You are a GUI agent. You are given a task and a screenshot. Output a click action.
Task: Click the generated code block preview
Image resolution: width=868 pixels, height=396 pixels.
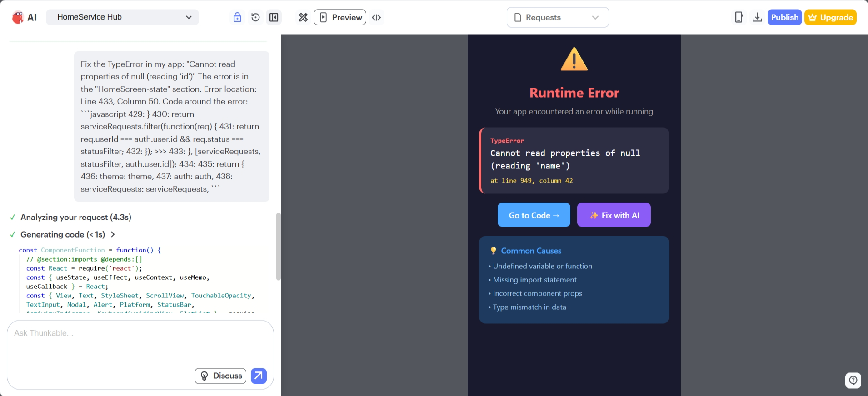141,280
